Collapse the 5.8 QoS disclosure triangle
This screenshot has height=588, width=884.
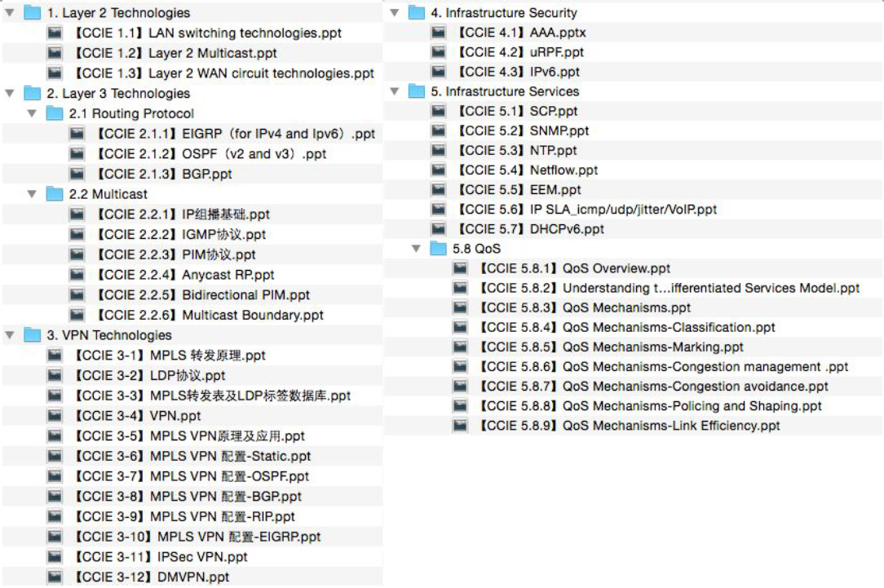(x=416, y=248)
